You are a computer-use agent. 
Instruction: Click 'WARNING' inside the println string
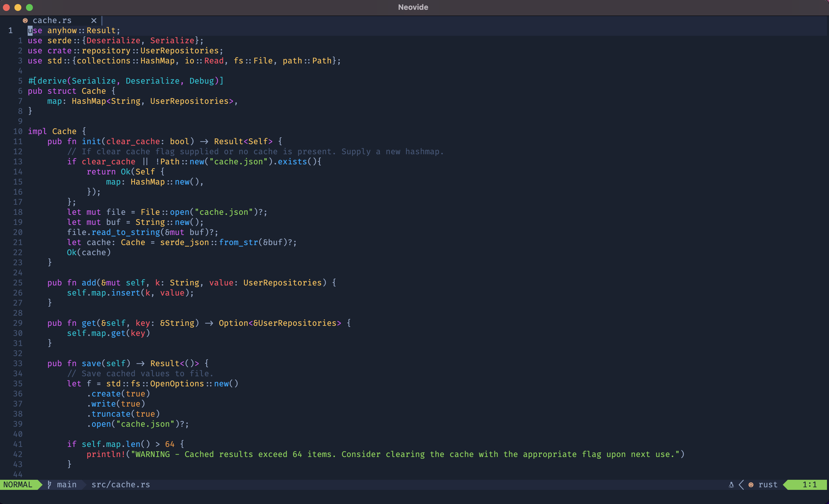pyautogui.click(x=153, y=454)
